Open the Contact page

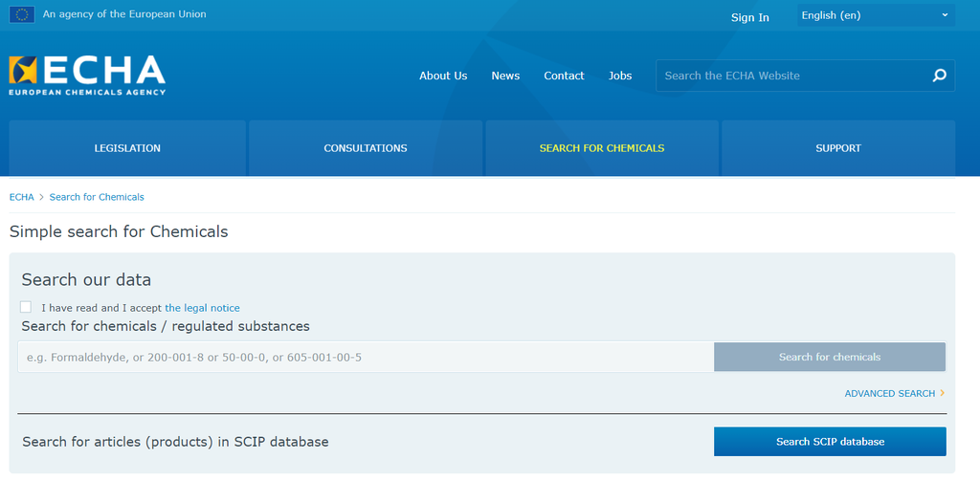tap(564, 76)
